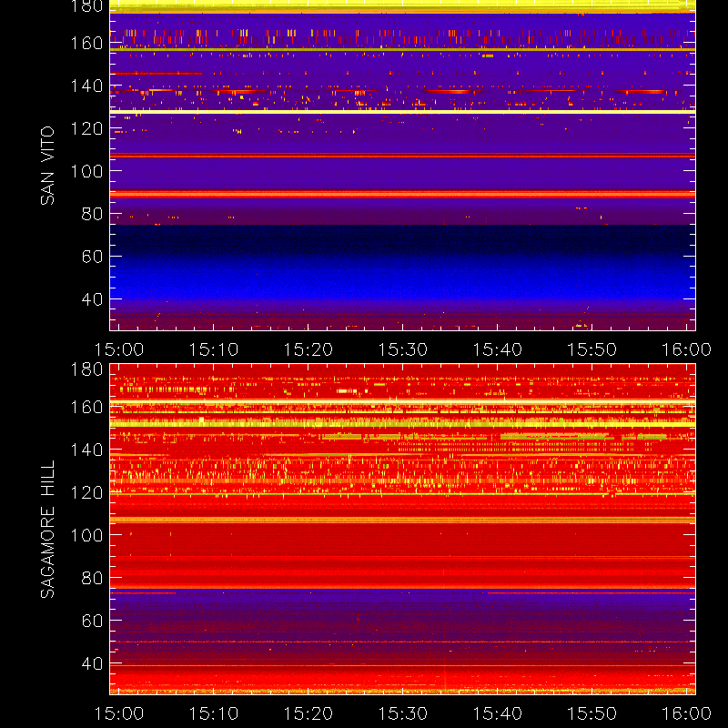Image resolution: width=728 pixels, height=728 pixels.
Task: Click inside the Sagamore Hill spectrogram plot
Action: point(402,529)
